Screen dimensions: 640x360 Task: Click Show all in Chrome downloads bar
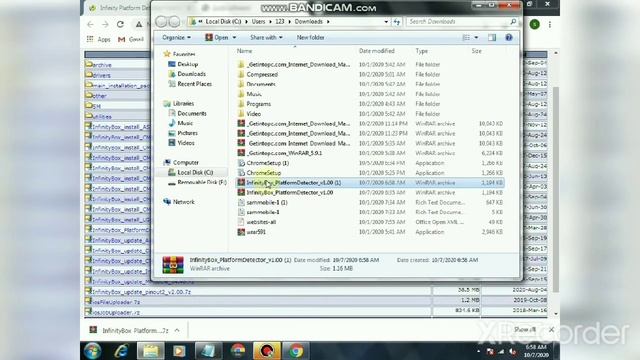[526, 329]
